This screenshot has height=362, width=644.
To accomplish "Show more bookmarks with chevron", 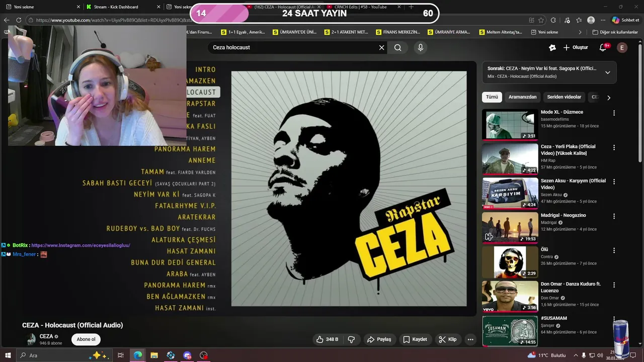I will click(x=580, y=32).
